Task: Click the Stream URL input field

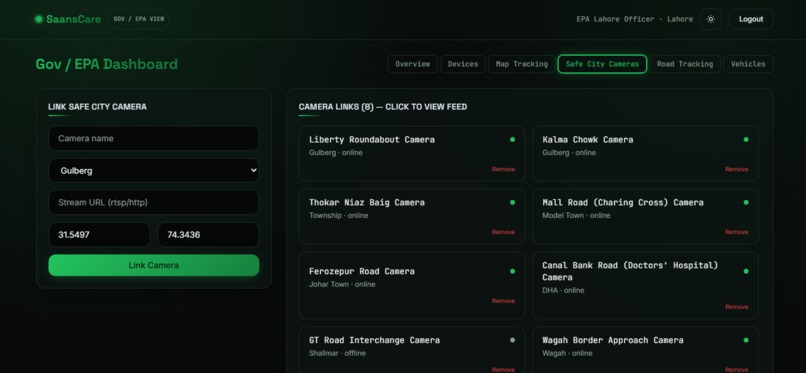Action: point(154,202)
